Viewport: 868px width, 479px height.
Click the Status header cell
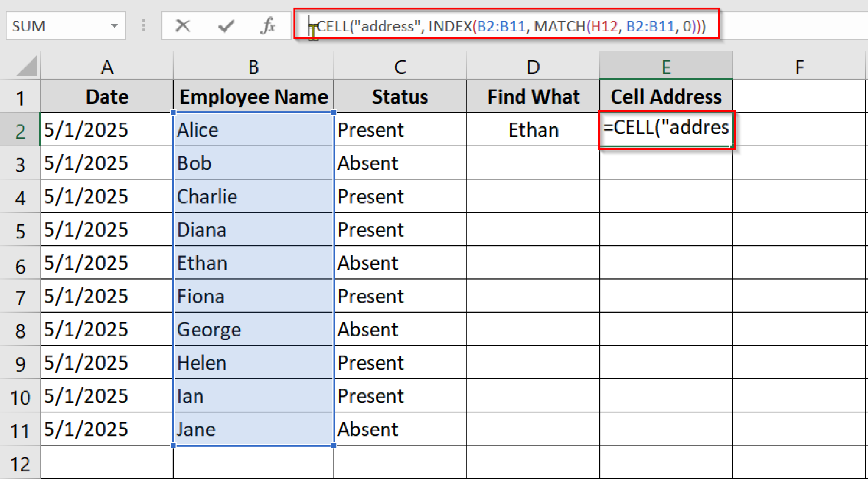(400, 96)
